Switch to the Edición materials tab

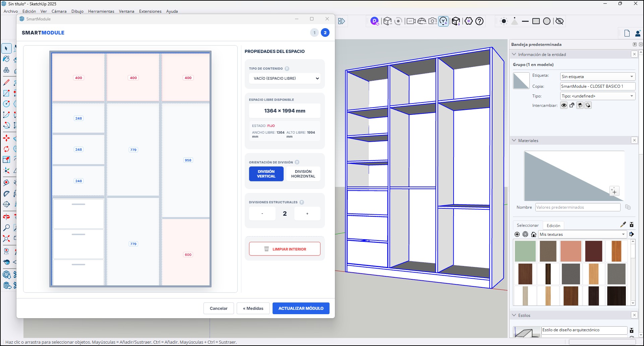tap(553, 225)
